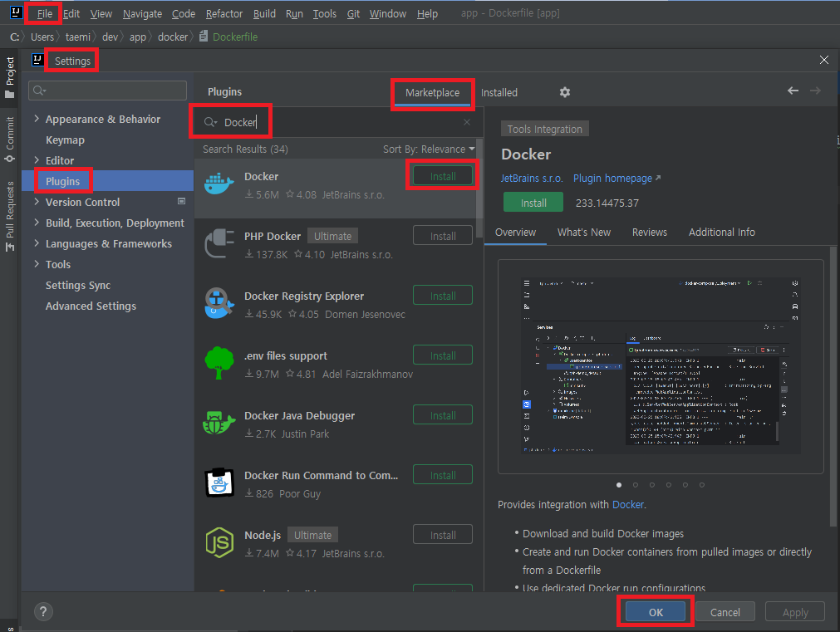Screen dimensions: 840x632
Task: Open the Navigate menu
Action: (142, 13)
